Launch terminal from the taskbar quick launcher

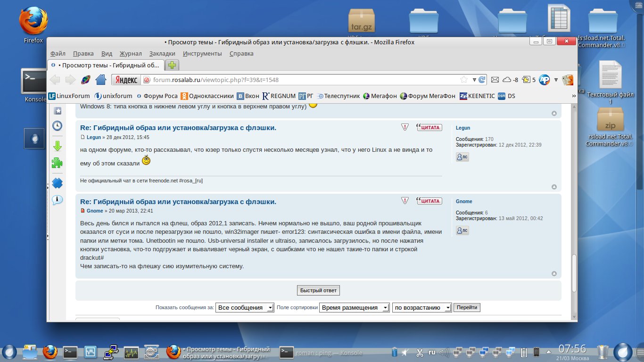(x=70, y=352)
